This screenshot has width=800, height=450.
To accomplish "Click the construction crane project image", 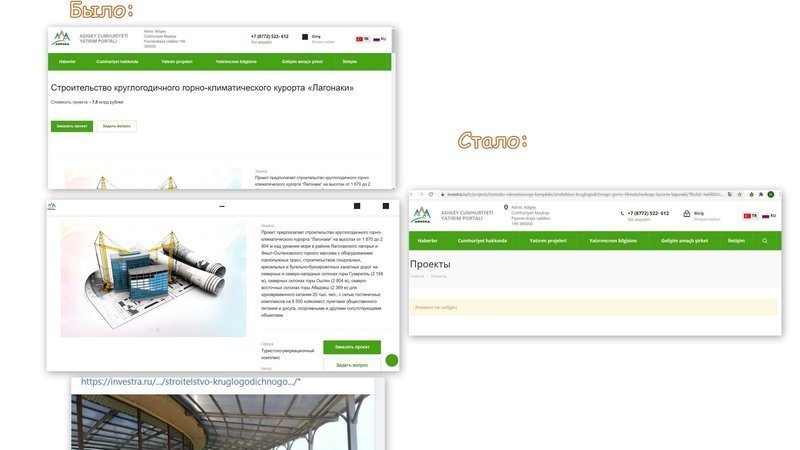I will pyautogui.click(x=154, y=279).
